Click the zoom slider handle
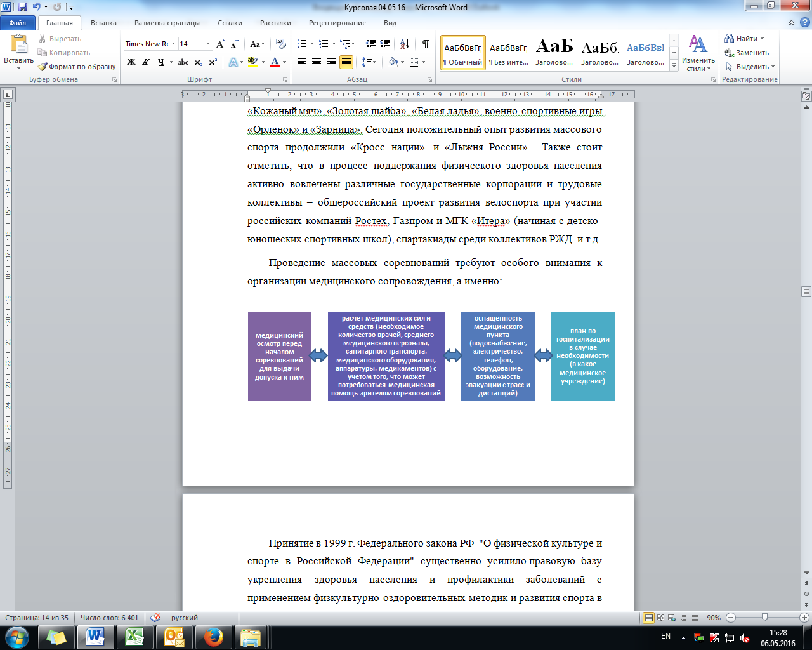812x650 pixels. [x=765, y=618]
